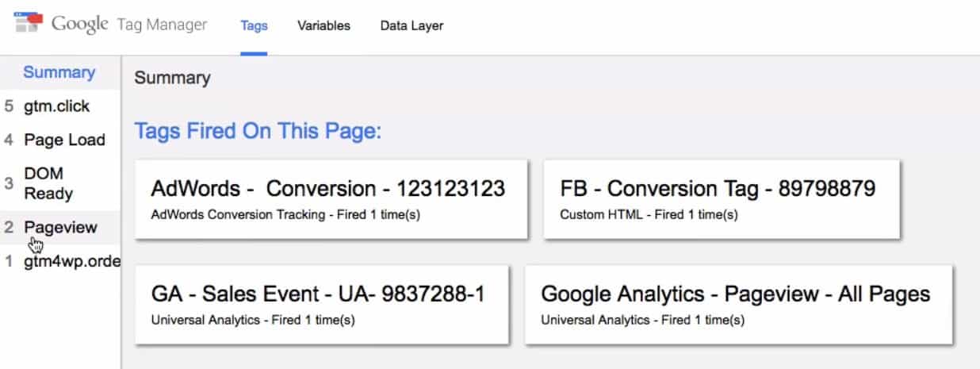Select the gtm4wp.orde event entry
The image size is (980, 369).
71,261
